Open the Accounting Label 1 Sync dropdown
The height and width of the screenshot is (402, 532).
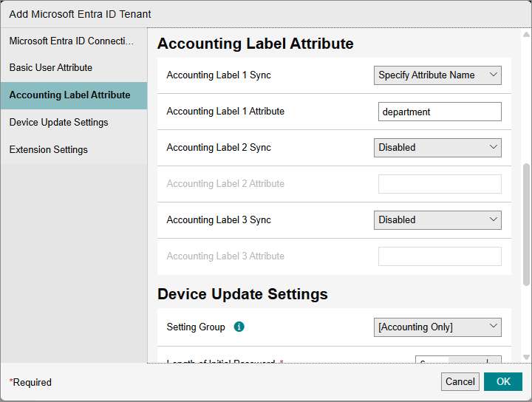(437, 75)
